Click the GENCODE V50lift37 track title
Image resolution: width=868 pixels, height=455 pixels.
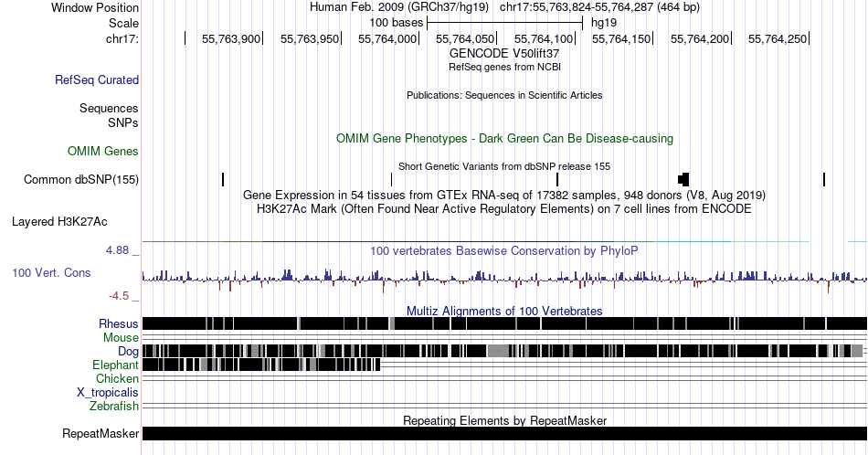click(504, 53)
